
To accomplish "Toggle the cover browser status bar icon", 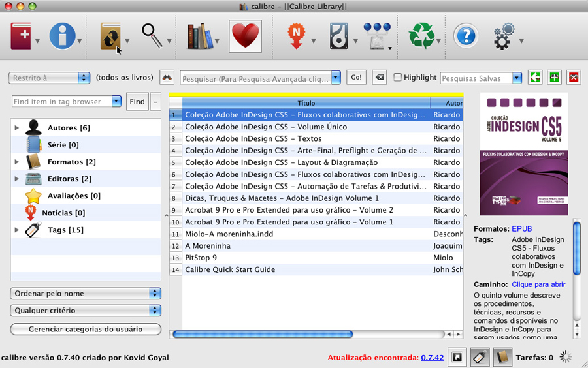I will pos(457,358).
